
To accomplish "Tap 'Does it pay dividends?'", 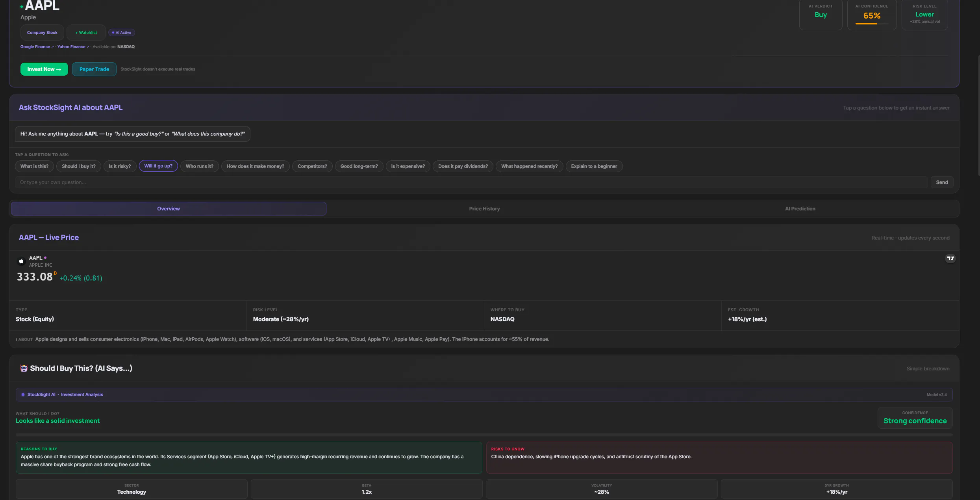I will pos(463,166).
